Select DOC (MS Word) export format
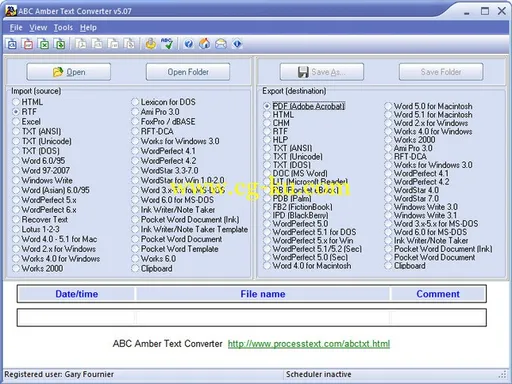The height and width of the screenshot is (384, 512). coord(295,173)
